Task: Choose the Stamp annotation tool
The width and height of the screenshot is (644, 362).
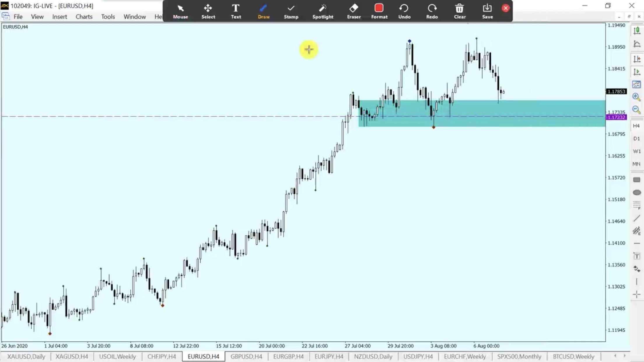Action: tap(291, 11)
